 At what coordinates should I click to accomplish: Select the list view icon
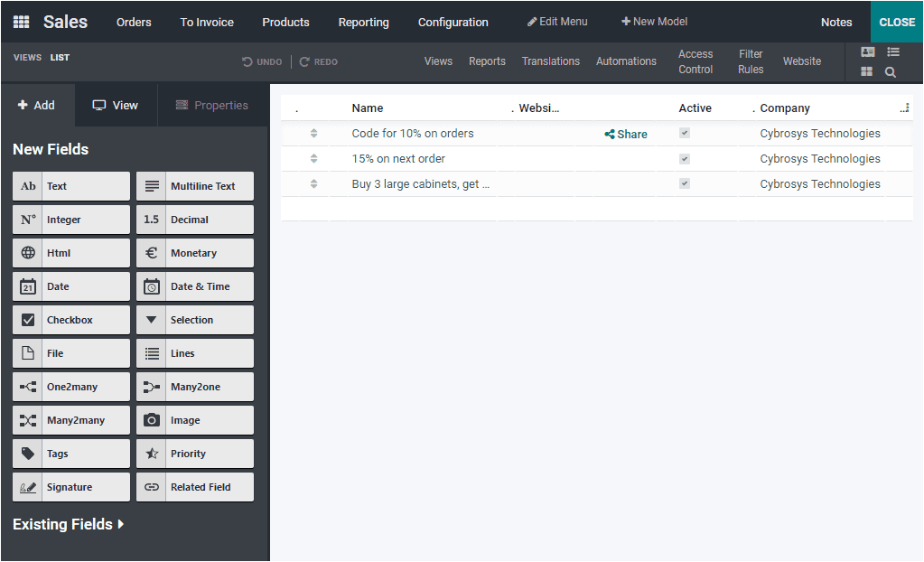892,52
